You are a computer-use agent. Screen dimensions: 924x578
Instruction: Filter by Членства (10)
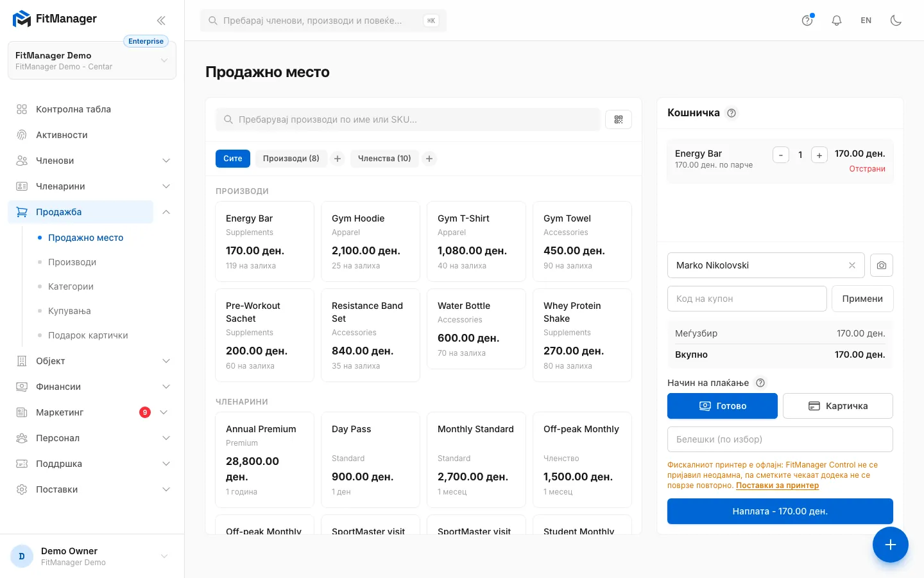pos(384,159)
